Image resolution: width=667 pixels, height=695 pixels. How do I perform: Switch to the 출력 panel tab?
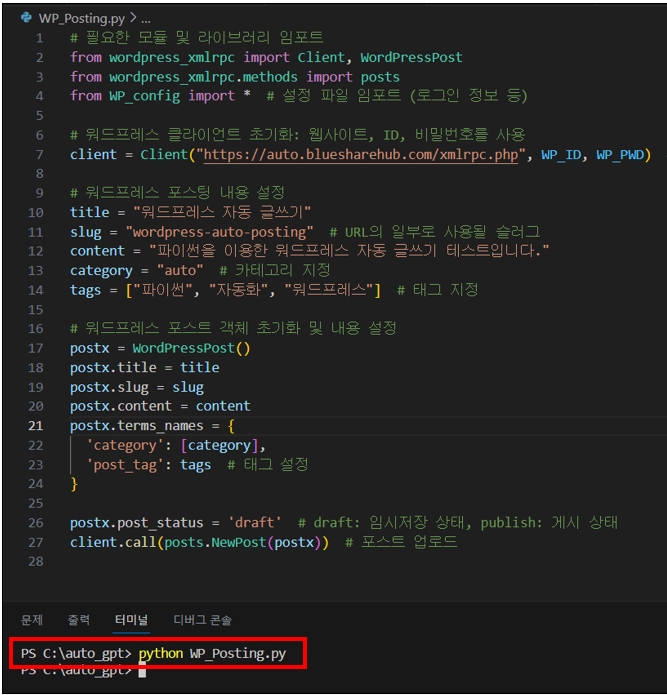tap(79, 620)
